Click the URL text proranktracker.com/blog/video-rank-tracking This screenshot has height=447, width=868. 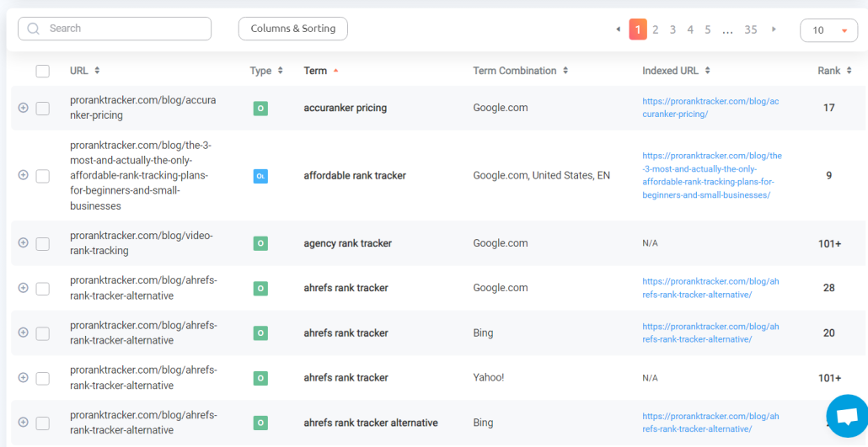pos(142,243)
